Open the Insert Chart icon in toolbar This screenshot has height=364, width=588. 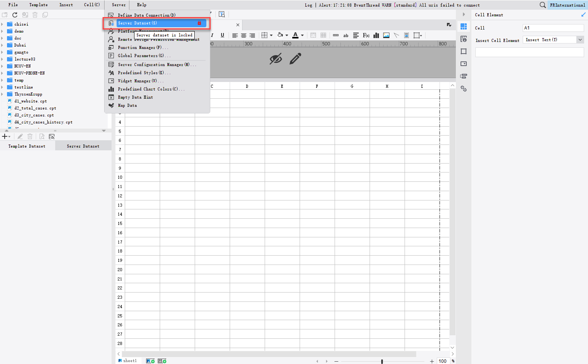click(x=376, y=35)
